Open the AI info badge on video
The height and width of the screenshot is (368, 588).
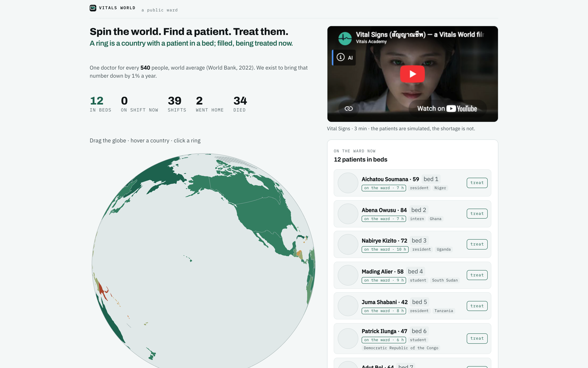(344, 57)
